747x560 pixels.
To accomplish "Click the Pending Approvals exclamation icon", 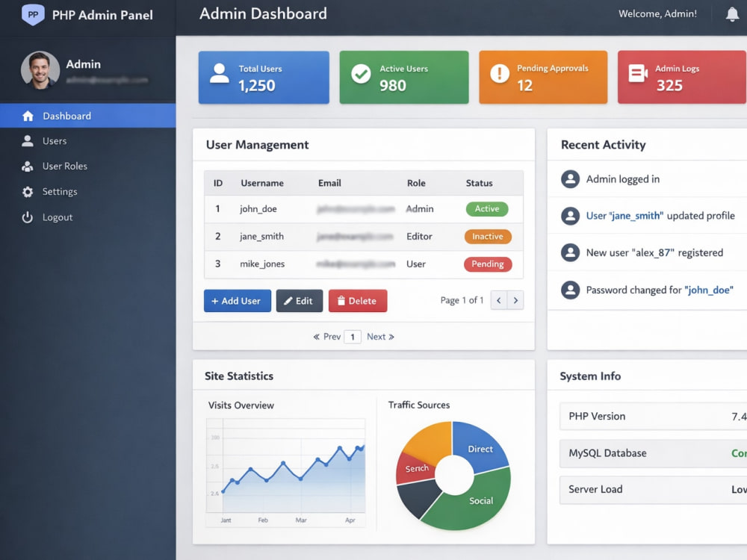I will point(499,73).
